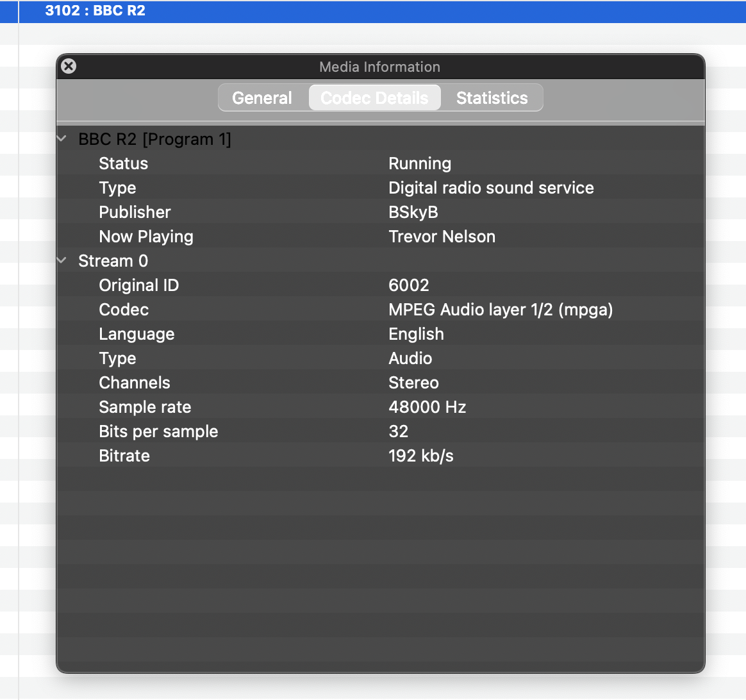Click the 48000 Hz value
Viewport: 746px width, 700px height.
[427, 407]
